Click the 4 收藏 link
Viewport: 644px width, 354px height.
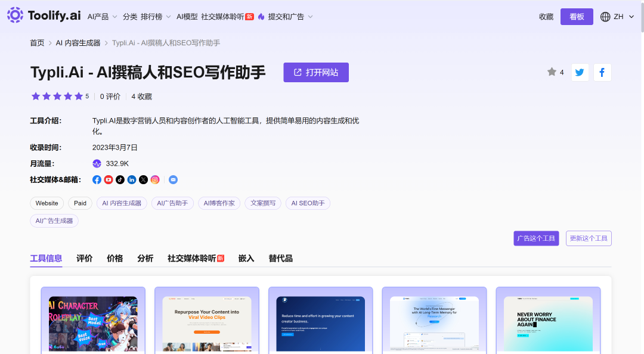142,97
